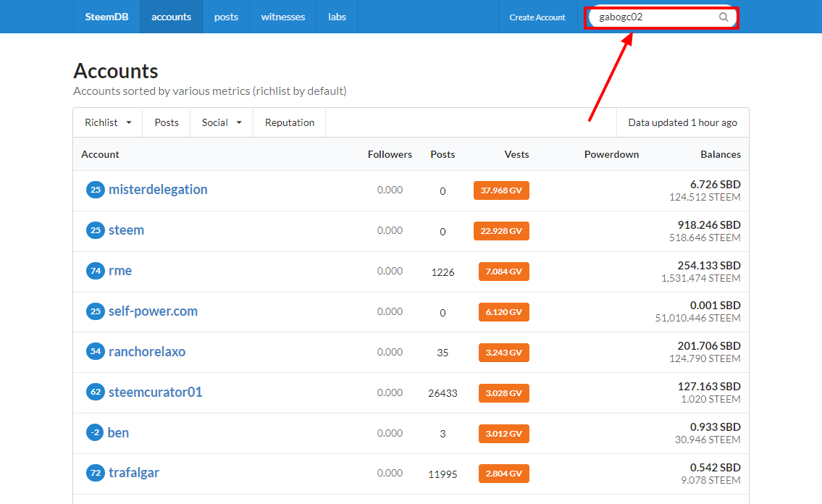Image resolution: width=822 pixels, height=504 pixels.
Task: Click steemcurator01's reputation badge 62
Action: [x=96, y=392]
